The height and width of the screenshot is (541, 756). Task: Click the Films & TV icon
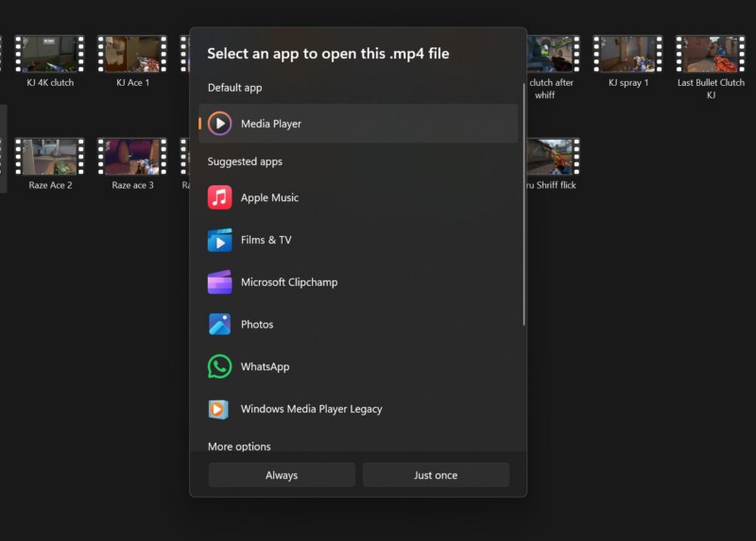pos(219,240)
